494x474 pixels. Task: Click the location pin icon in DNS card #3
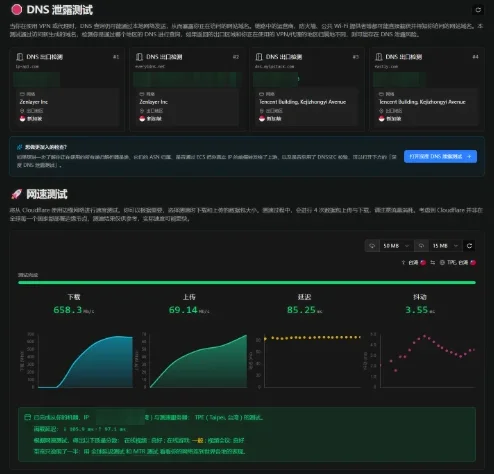262,111
